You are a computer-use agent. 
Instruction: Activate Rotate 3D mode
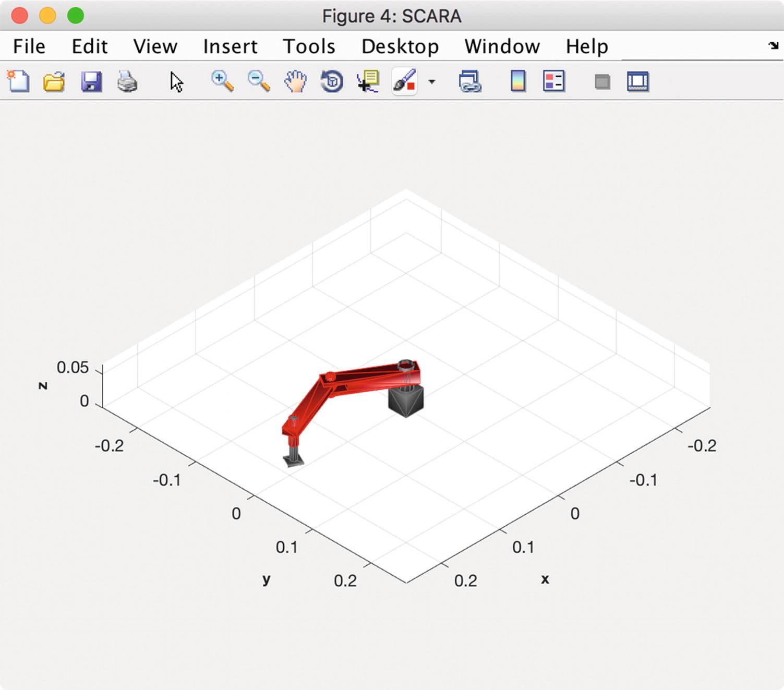click(x=332, y=81)
